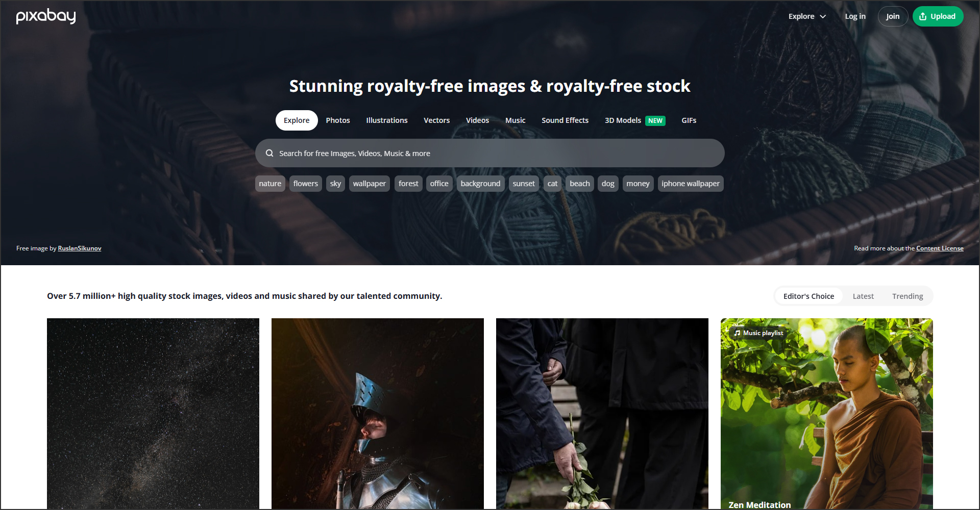980x510 pixels.
Task: Open the Photos tab
Action: [x=338, y=120]
